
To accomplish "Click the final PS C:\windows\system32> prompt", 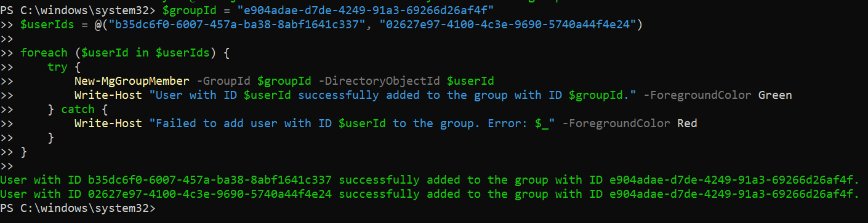I will pos(78,208).
